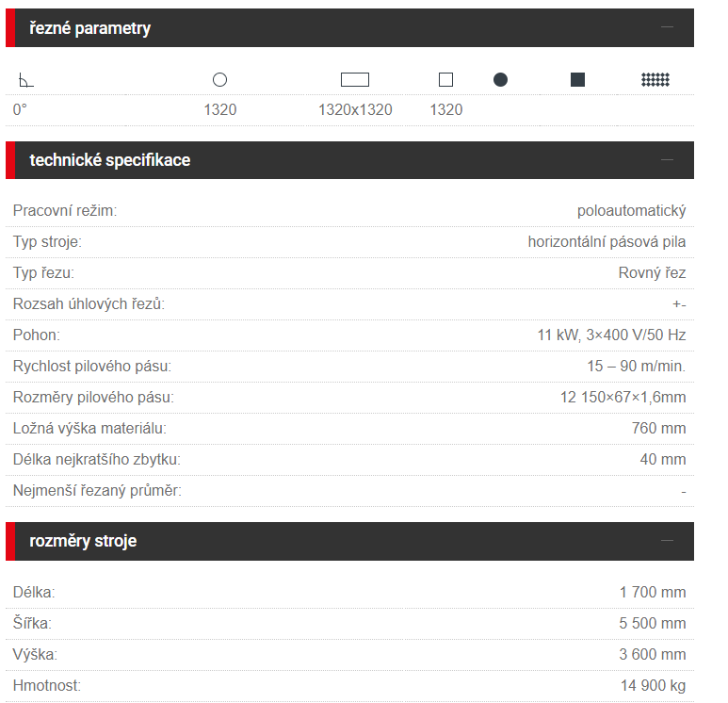Image resolution: width=728 pixels, height=703 pixels.
Task: Click the solid round bar icon
Action: [x=500, y=80]
